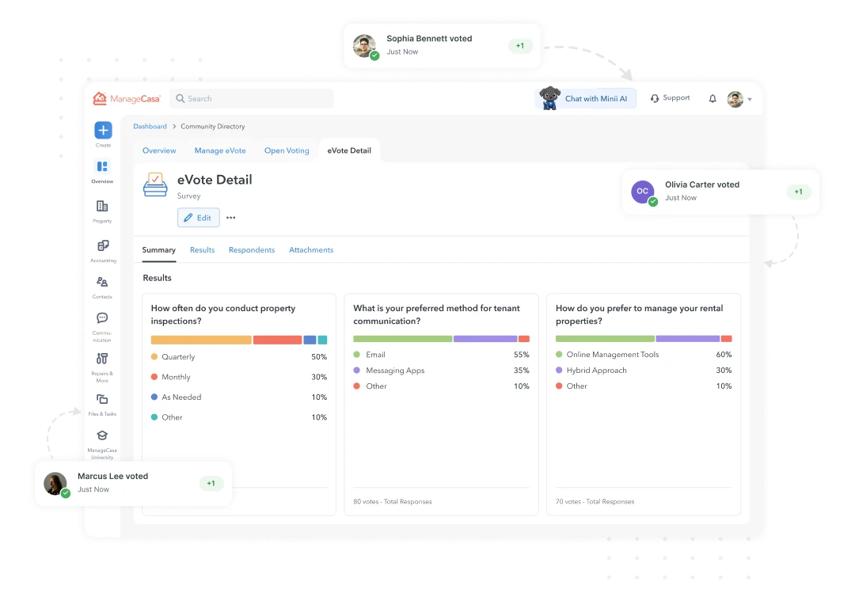
Task: Open the Results sub-tab
Action: (203, 249)
